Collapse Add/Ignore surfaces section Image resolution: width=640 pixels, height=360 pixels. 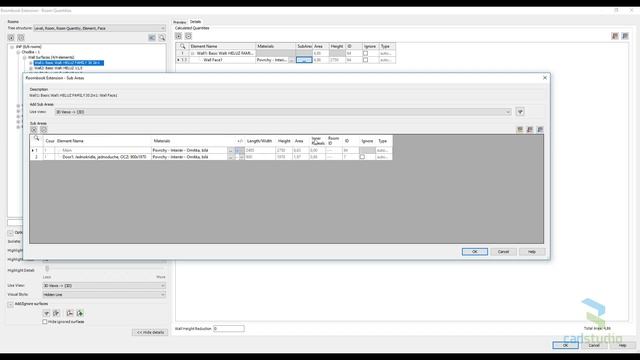coord(10,304)
